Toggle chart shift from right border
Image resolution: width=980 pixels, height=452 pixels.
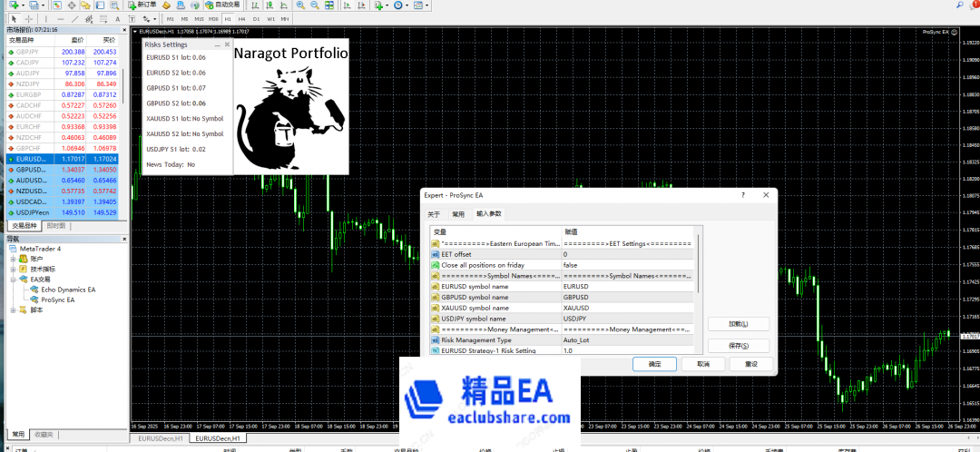point(361,5)
